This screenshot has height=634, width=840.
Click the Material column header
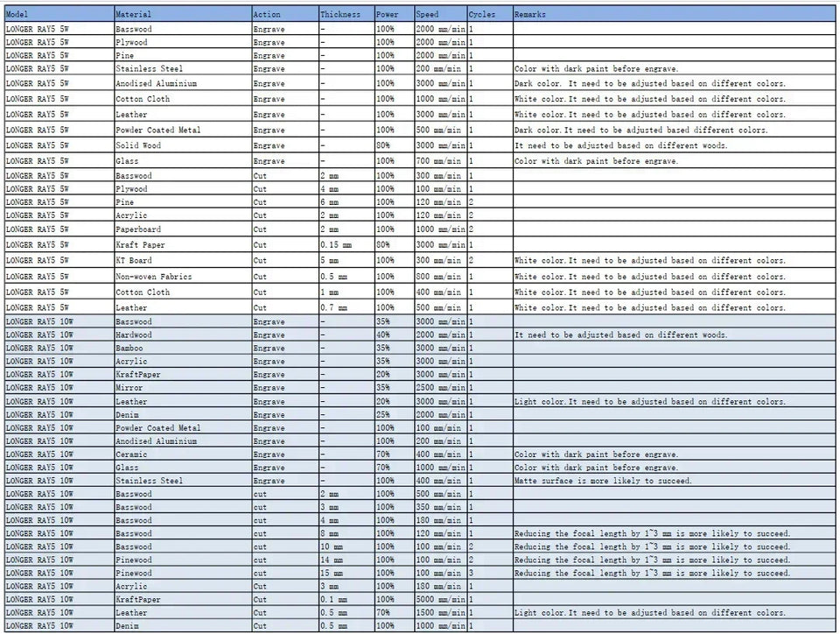pyautogui.click(x=183, y=15)
